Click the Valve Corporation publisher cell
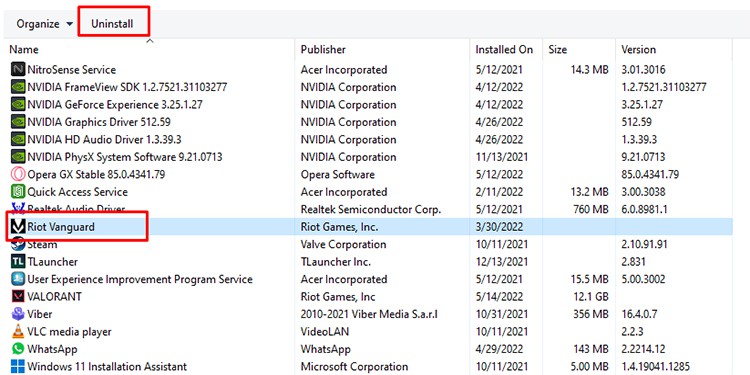 (x=343, y=244)
